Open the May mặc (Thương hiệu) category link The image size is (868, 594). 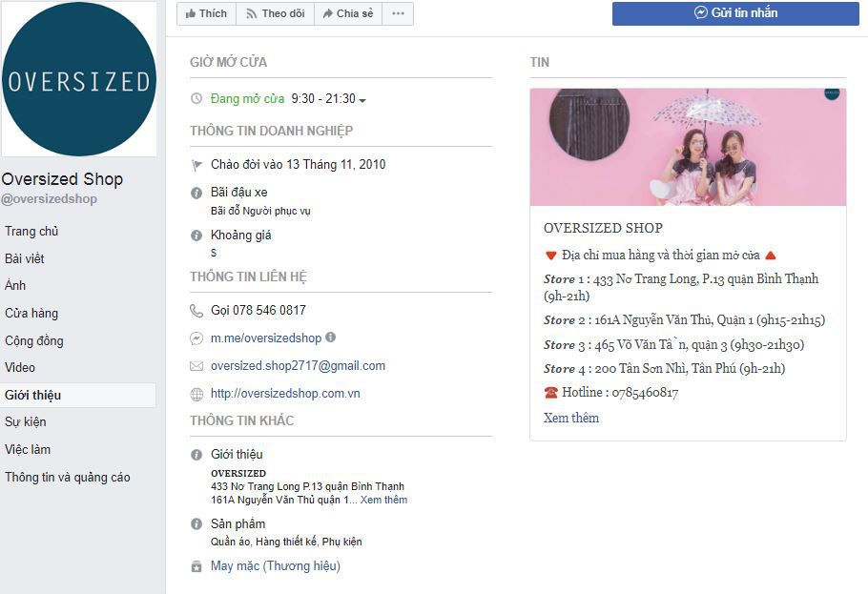point(275,565)
